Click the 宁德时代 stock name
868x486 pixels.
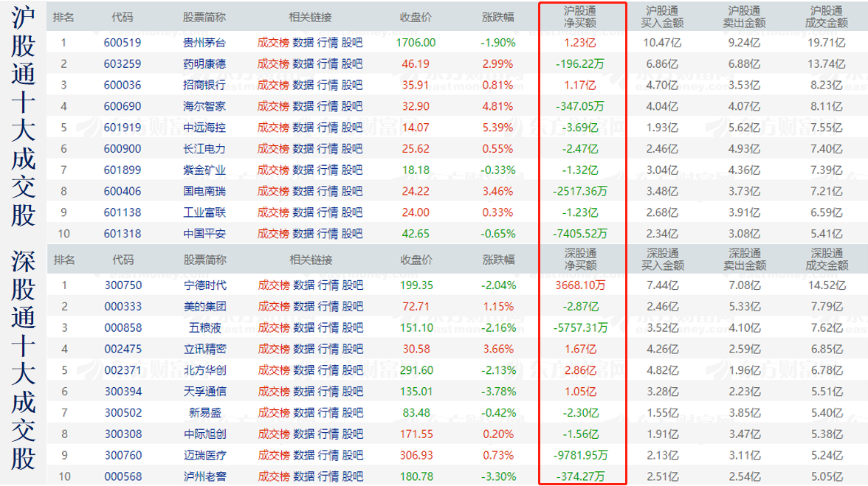[205, 285]
